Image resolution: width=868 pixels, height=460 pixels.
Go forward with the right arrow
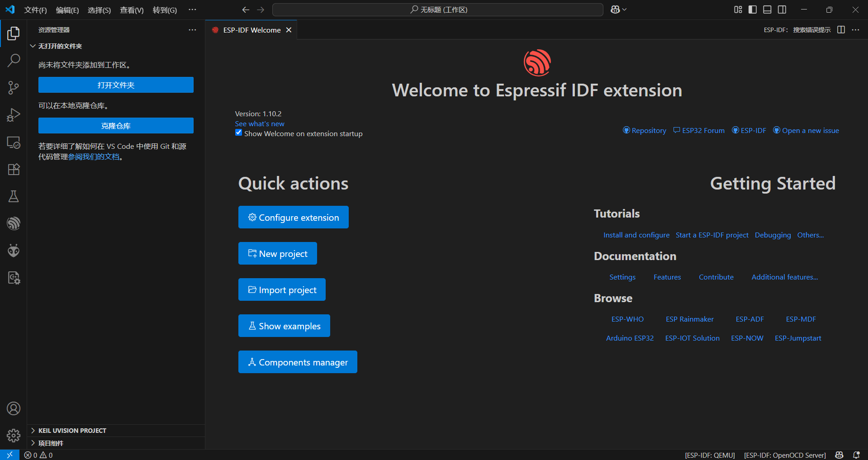[x=261, y=9]
